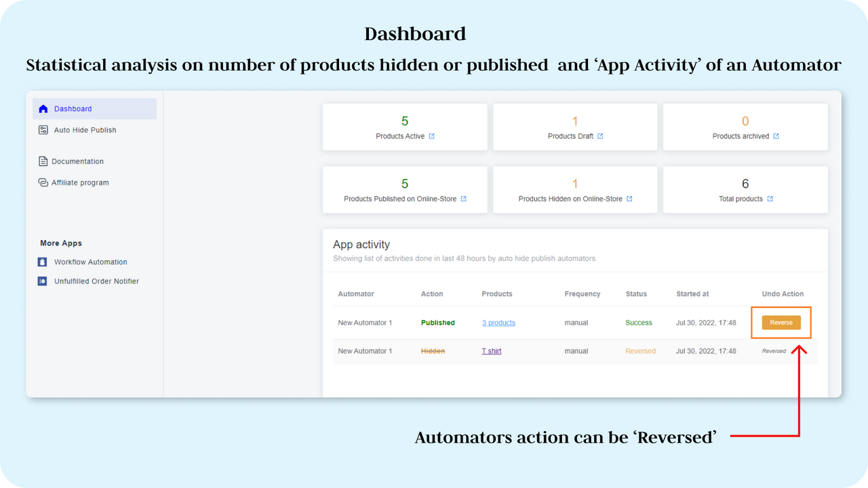Click the Products archived count 0
Screen dimensions: 868x488
tap(745, 121)
